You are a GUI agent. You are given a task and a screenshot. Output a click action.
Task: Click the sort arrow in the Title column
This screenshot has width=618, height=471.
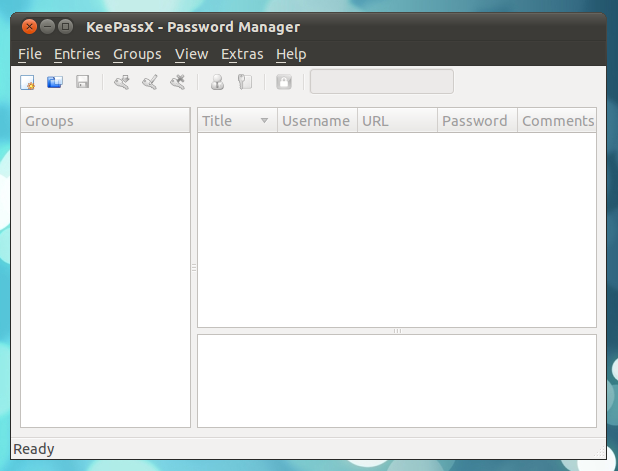click(x=264, y=121)
